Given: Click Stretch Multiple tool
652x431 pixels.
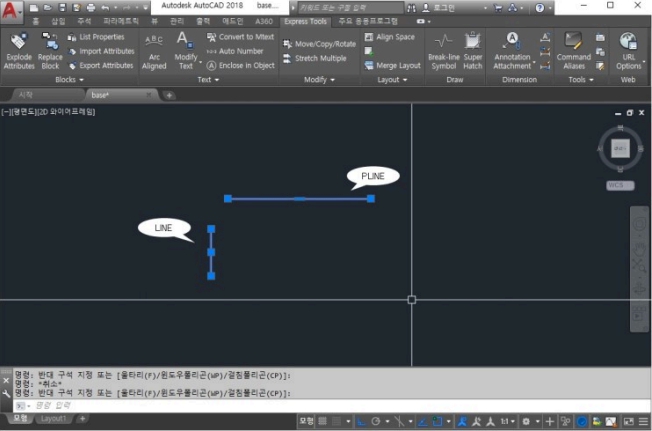Looking at the screenshot, I should pyautogui.click(x=314, y=58).
